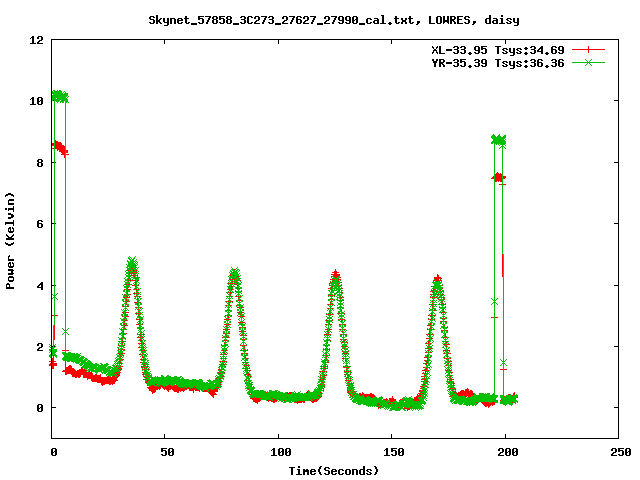The width and height of the screenshot is (640, 480).
Task: Click the x-axis tick label 200
Action: (x=507, y=452)
